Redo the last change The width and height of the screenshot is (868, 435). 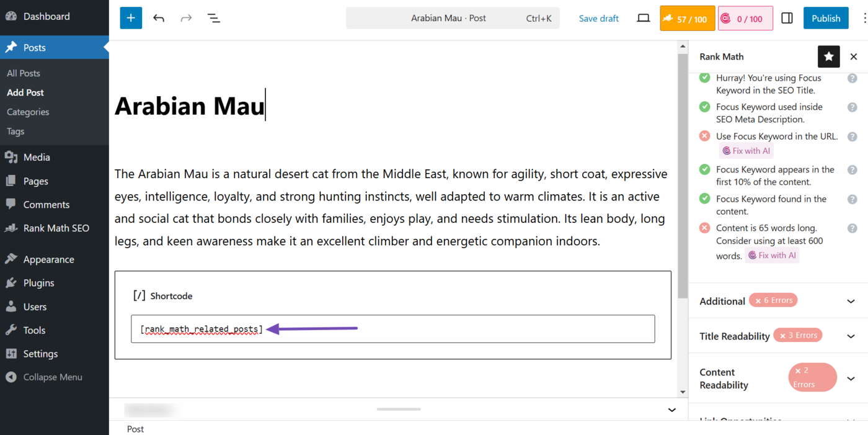(186, 18)
